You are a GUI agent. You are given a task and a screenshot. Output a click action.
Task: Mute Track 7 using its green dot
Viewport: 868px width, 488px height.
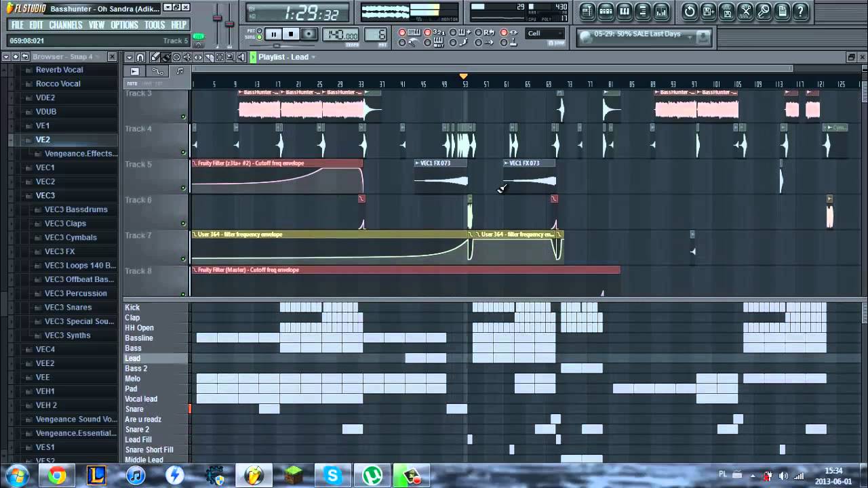(x=183, y=258)
